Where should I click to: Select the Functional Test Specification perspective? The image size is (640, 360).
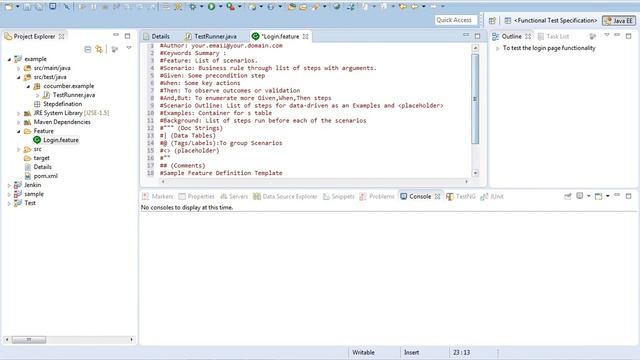click(x=551, y=20)
